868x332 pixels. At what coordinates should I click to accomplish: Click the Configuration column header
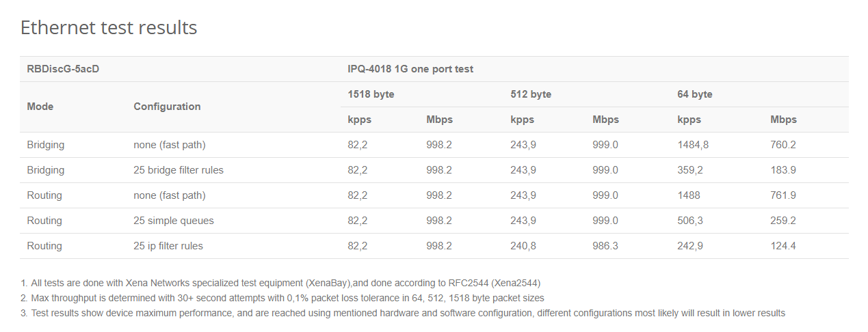tap(167, 107)
